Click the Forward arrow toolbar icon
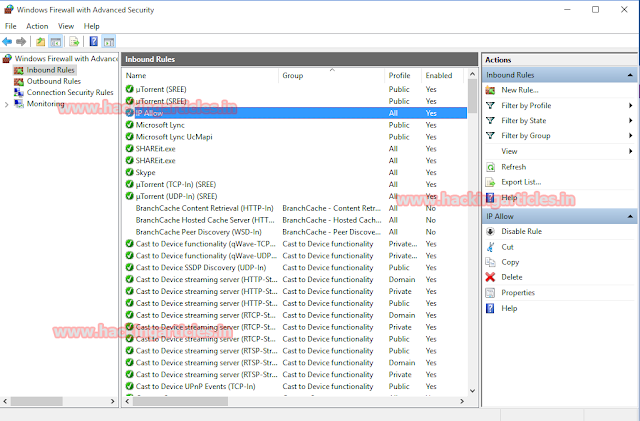Screen dimensions: 640x421 point(21,41)
